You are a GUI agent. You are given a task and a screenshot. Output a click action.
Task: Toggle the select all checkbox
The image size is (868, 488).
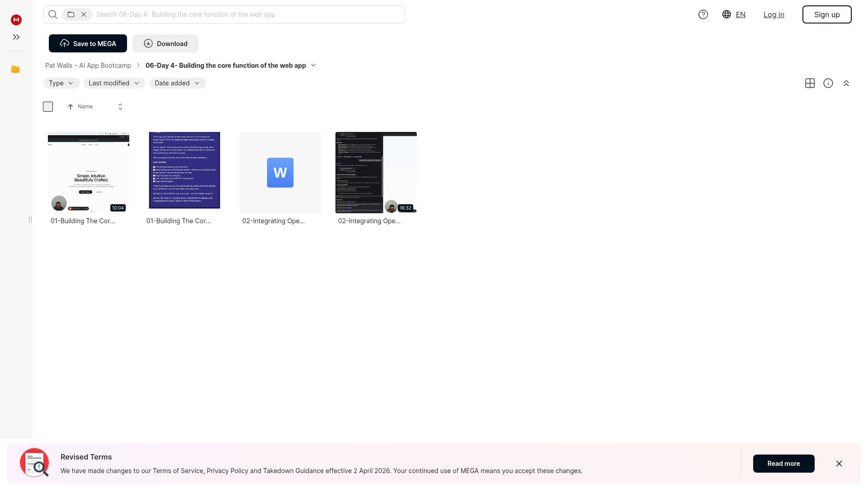pyautogui.click(x=48, y=107)
